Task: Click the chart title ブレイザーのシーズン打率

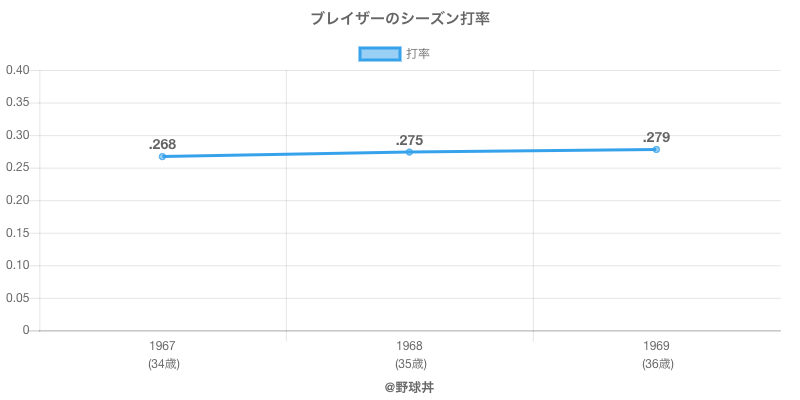Action: point(400,19)
